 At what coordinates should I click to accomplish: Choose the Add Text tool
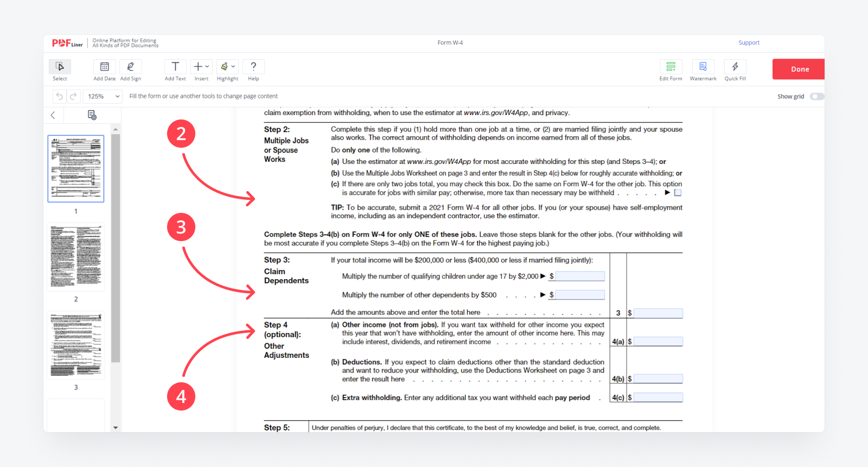click(x=175, y=67)
